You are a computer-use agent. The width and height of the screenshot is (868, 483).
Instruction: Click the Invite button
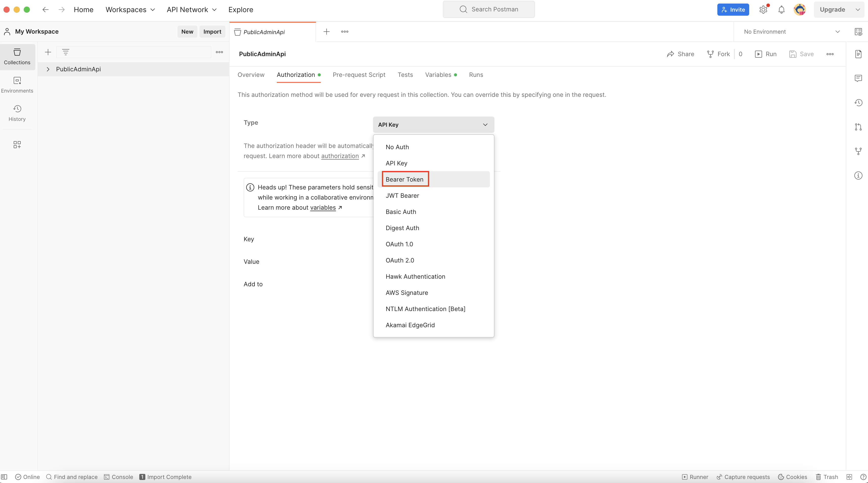[x=733, y=9]
